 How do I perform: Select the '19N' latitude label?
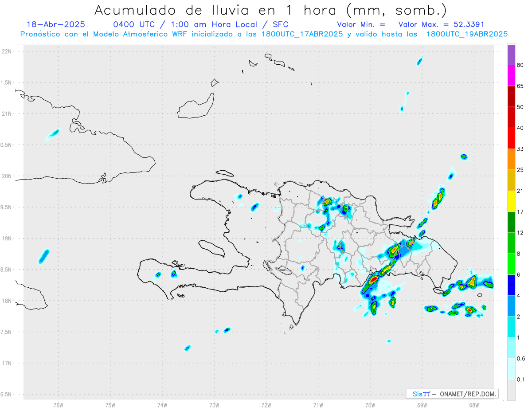(8, 239)
